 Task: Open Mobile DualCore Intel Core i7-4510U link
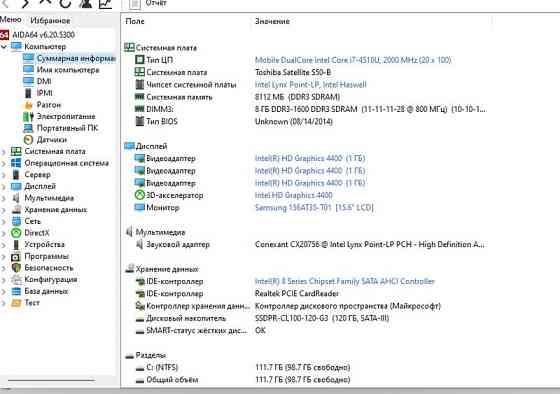point(353,60)
